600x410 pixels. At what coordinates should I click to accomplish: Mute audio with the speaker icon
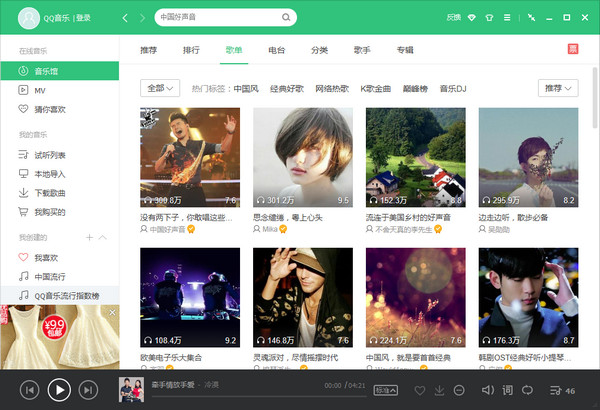[485, 389]
